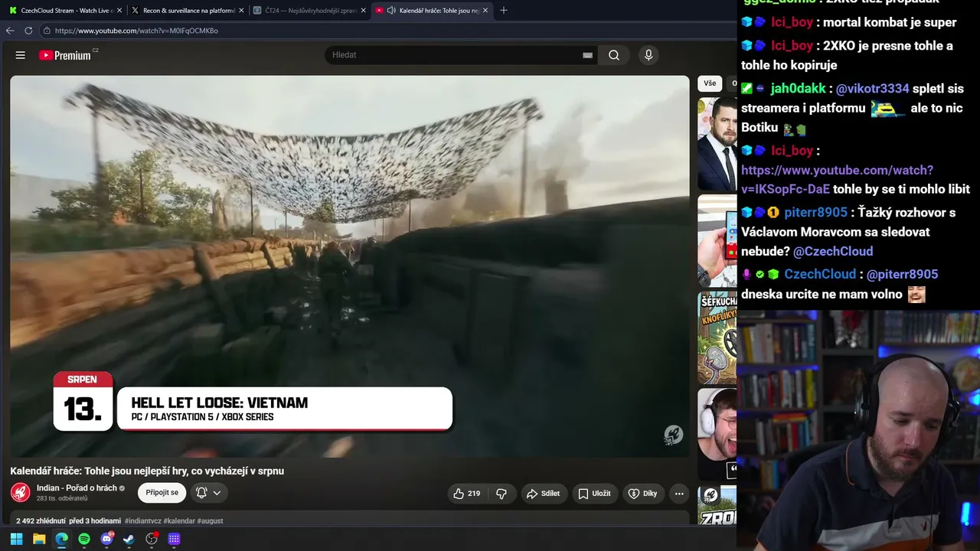980x551 pixels.
Task: Click jah0dakk username in chat
Action: tap(799, 89)
